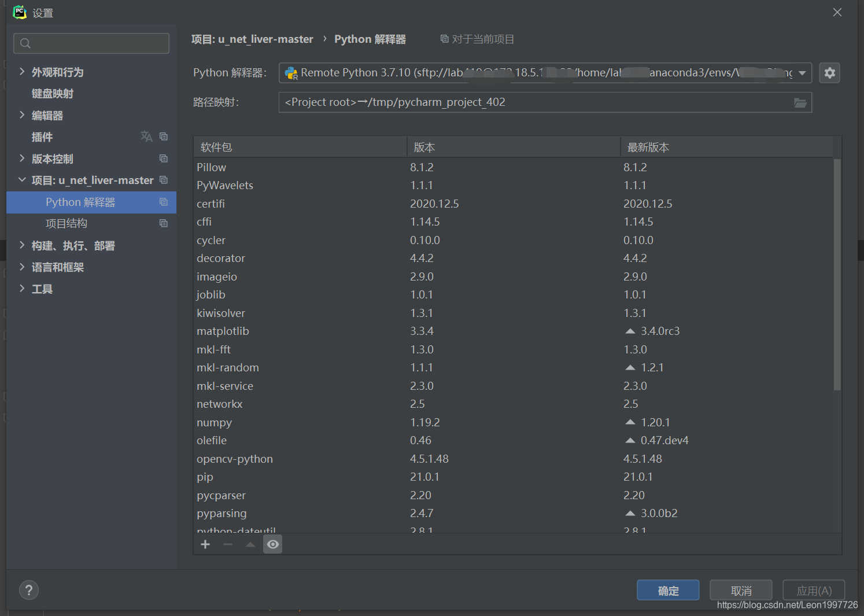Select the certifi package row

514,204
